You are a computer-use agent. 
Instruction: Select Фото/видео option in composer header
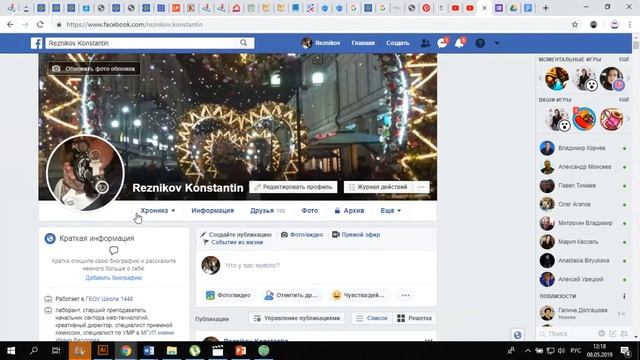(302, 235)
